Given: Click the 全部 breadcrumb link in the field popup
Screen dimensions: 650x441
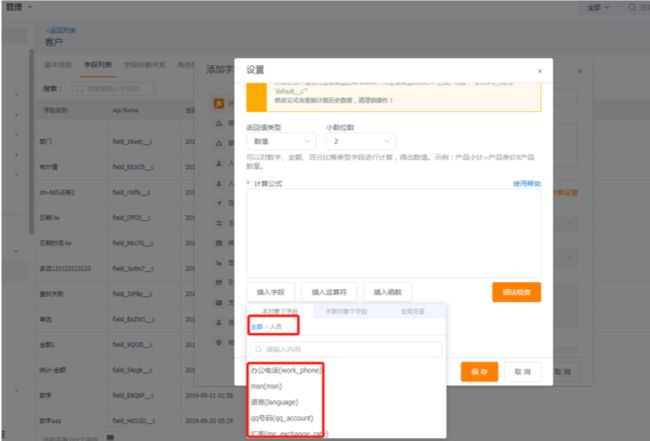Looking at the screenshot, I should pyautogui.click(x=256, y=327).
